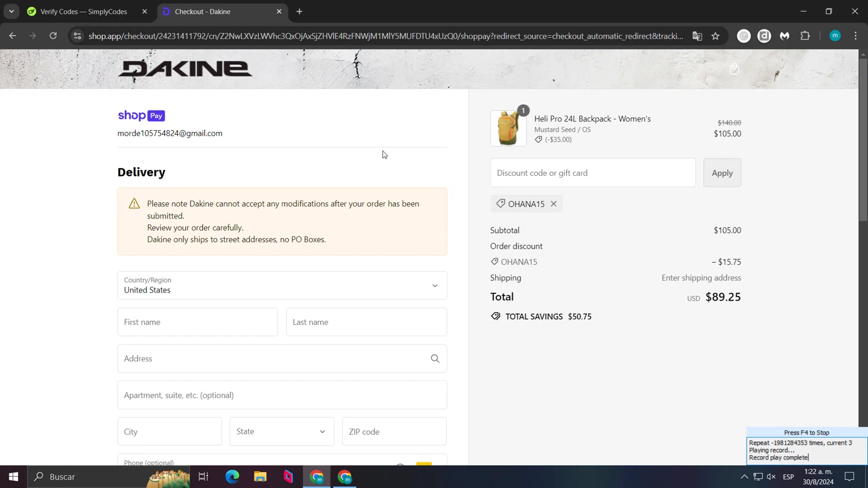Click the morde105754824@gmail.com email text
Image resolution: width=868 pixels, height=488 pixels.
[170, 133]
